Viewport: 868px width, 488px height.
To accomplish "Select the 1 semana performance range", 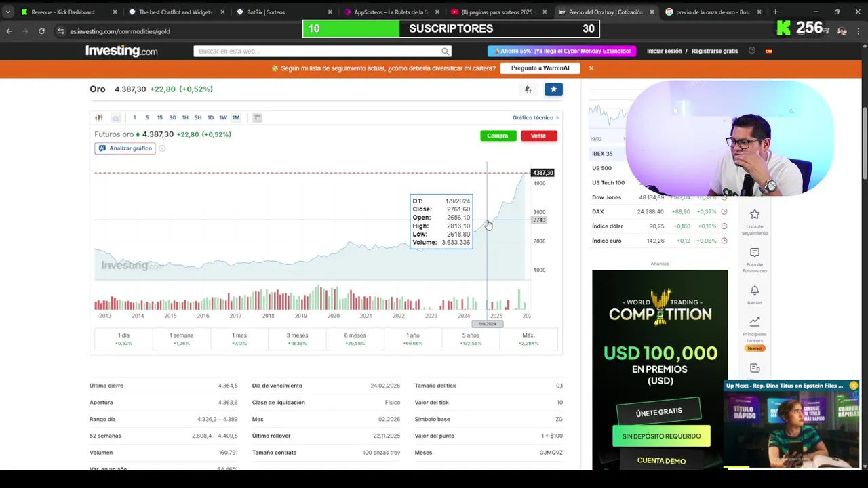I will [x=181, y=339].
